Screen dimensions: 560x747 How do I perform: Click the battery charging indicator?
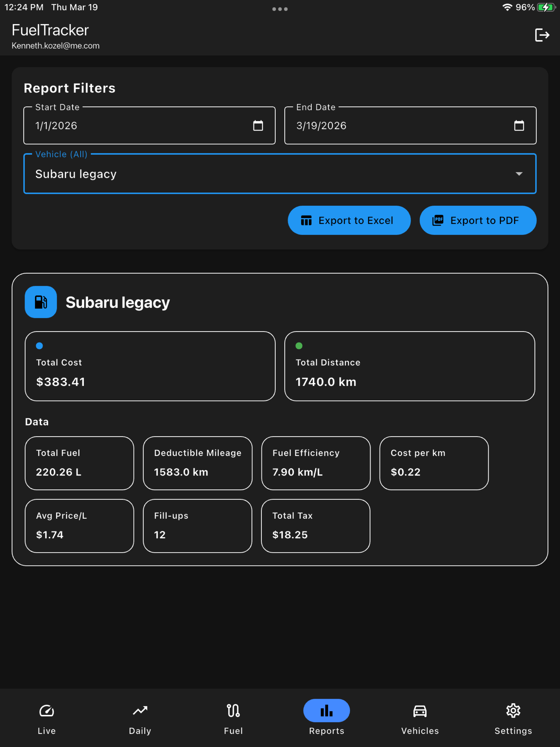pos(546,7)
